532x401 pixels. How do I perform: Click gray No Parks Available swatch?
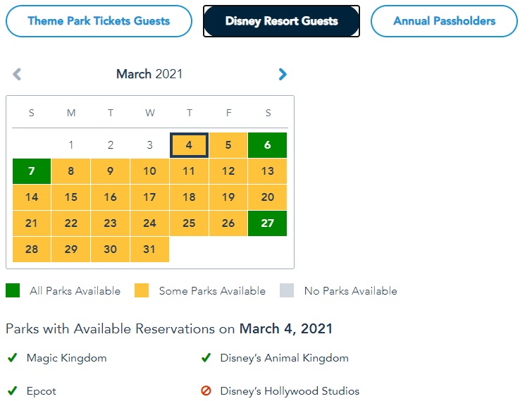coord(287,290)
